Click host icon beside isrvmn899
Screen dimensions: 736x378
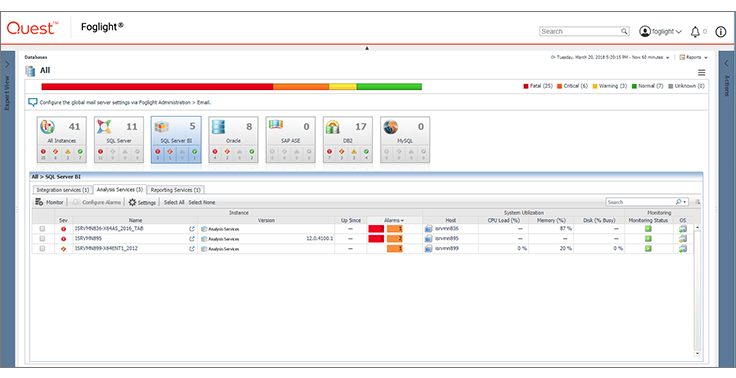[x=428, y=248]
